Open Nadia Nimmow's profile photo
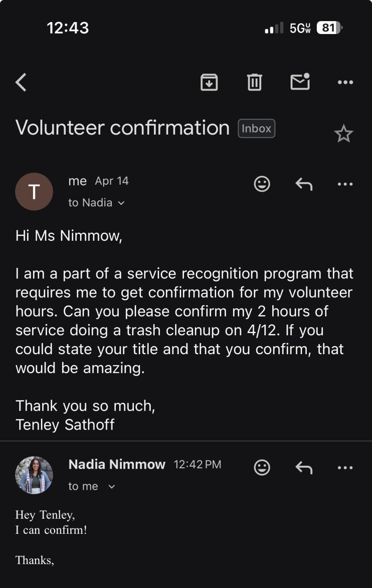 (34, 475)
